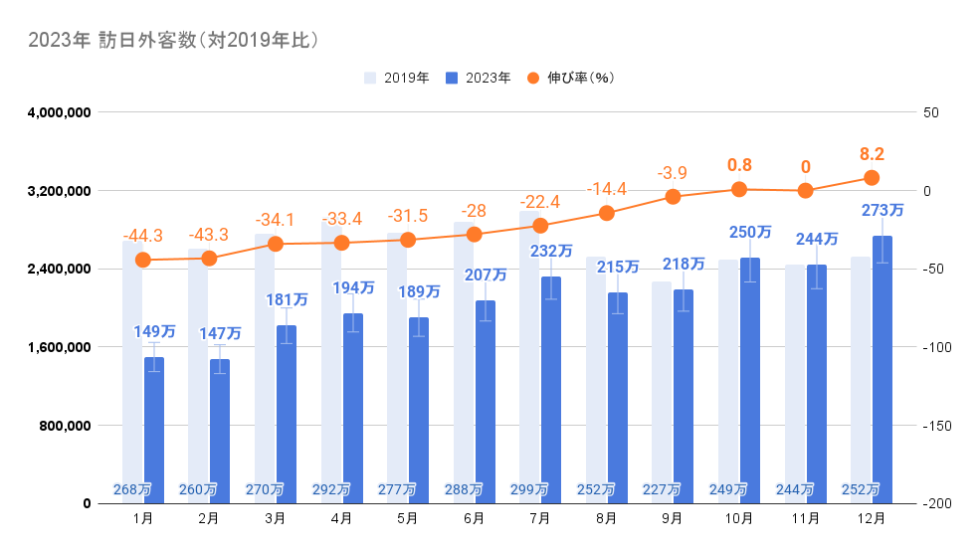Click the orange line point for 12月
Viewport: 980px width, 554px height.
point(872,178)
